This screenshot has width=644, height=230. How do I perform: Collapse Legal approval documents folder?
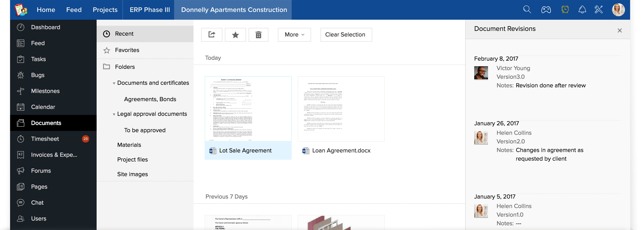[114, 114]
